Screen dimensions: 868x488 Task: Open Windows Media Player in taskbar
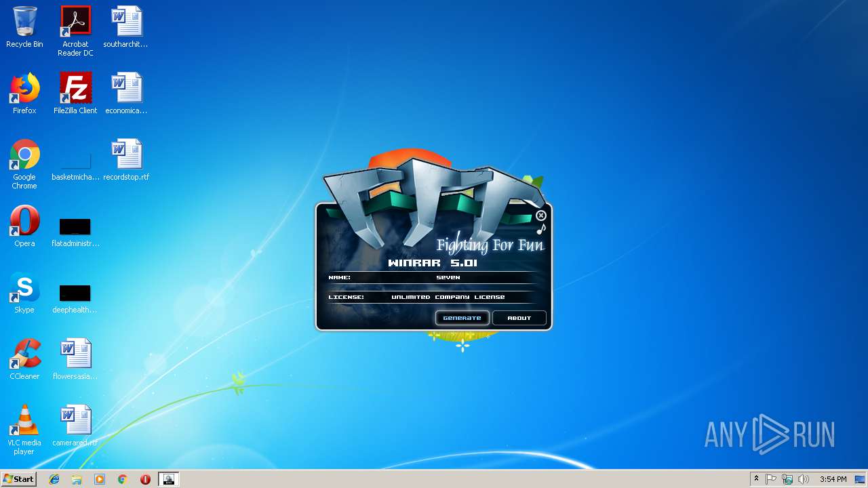[100, 479]
